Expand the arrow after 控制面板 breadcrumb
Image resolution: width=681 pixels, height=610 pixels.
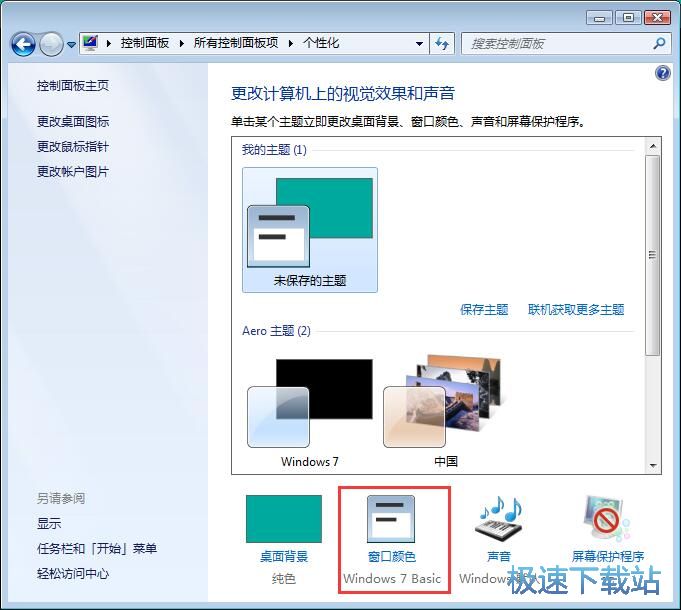pos(182,43)
